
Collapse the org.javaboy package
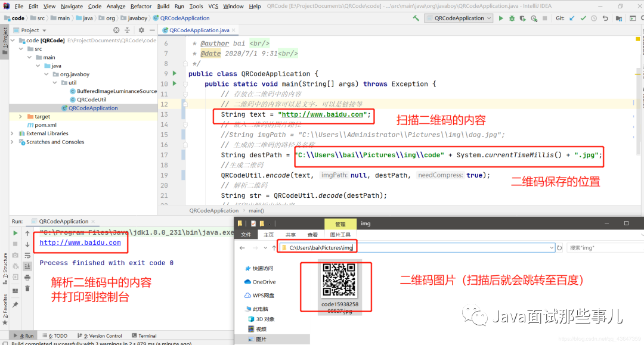[47, 74]
